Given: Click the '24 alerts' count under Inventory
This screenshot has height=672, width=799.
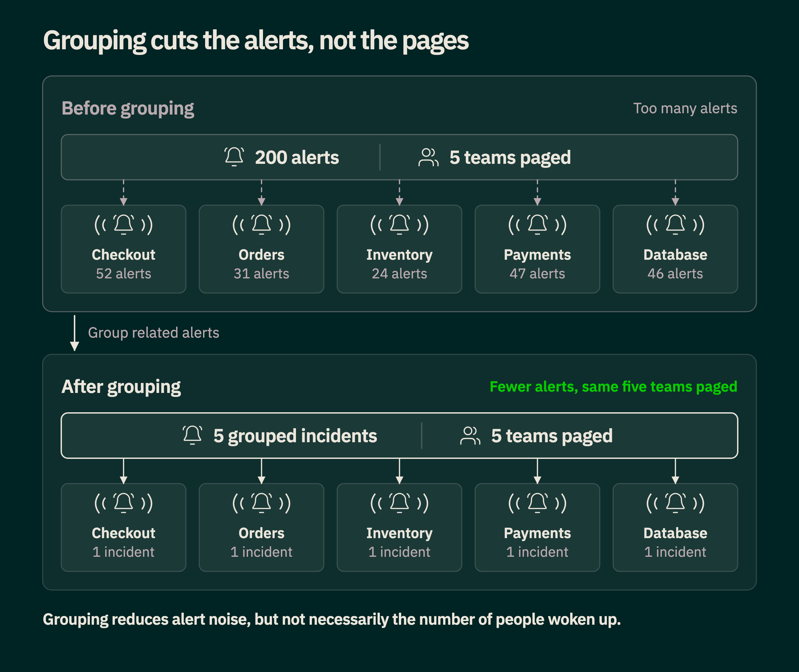Looking at the screenshot, I should pos(399,273).
